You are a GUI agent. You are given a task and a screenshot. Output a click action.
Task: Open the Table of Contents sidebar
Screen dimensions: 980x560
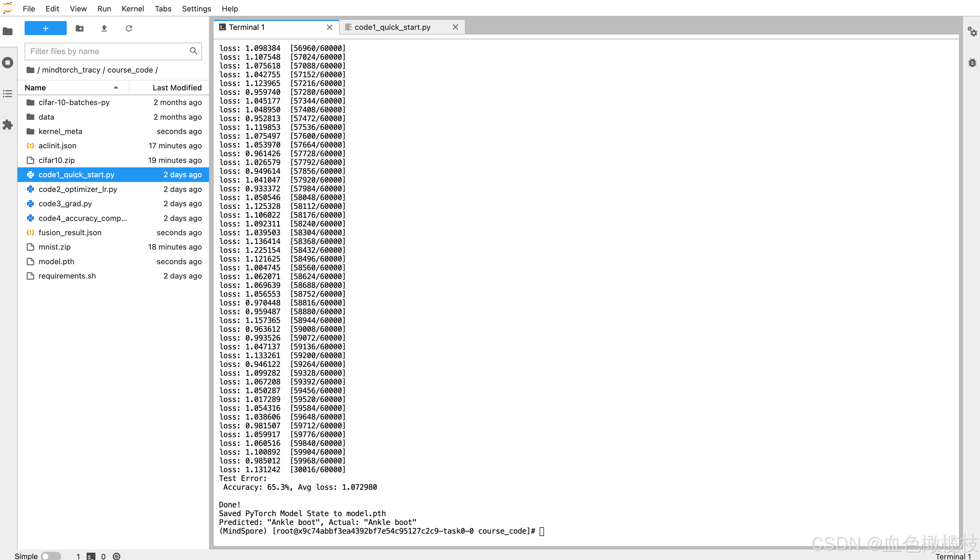coord(8,94)
